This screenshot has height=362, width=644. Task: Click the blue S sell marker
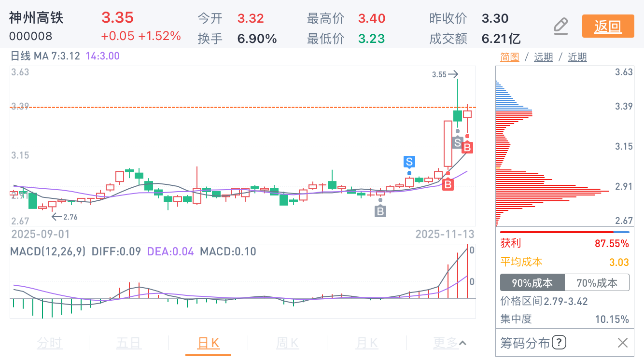(x=409, y=162)
